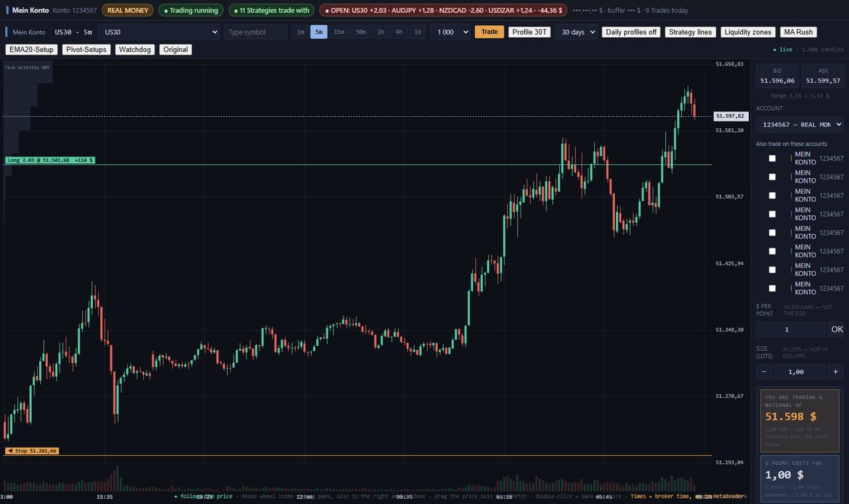
Task: Switch chart to 1h timeframe
Action: [381, 32]
